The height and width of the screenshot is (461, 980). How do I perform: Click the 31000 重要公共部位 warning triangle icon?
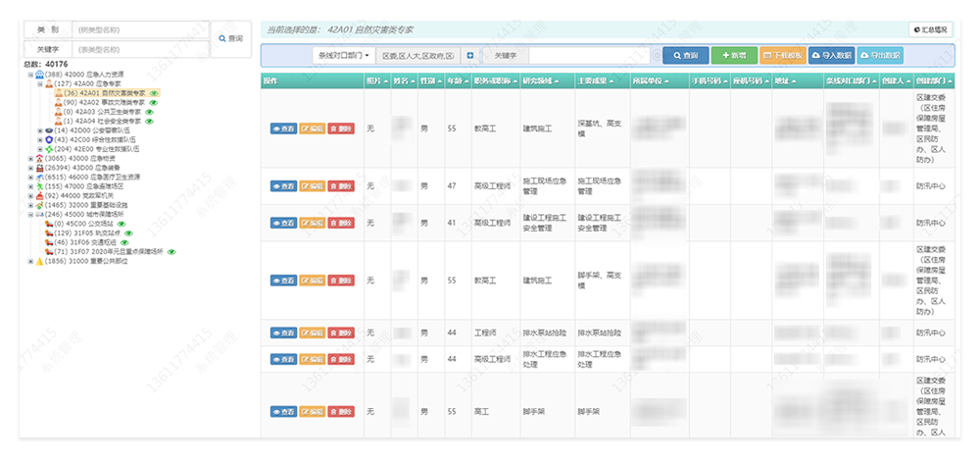pos(39,261)
